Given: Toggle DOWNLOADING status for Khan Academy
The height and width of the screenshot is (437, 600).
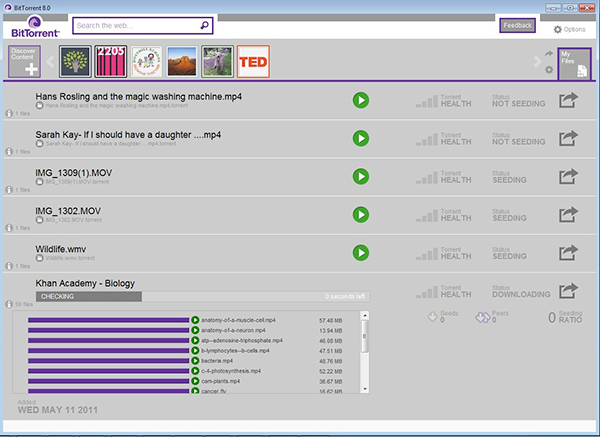Looking at the screenshot, I should click(x=521, y=291).
